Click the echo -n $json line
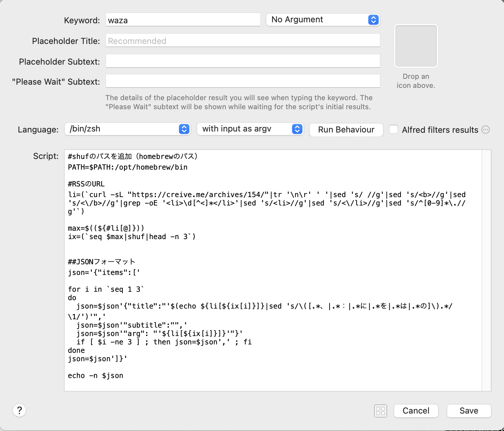Viewport: 504px width, 431px height. tap(96, 375)
